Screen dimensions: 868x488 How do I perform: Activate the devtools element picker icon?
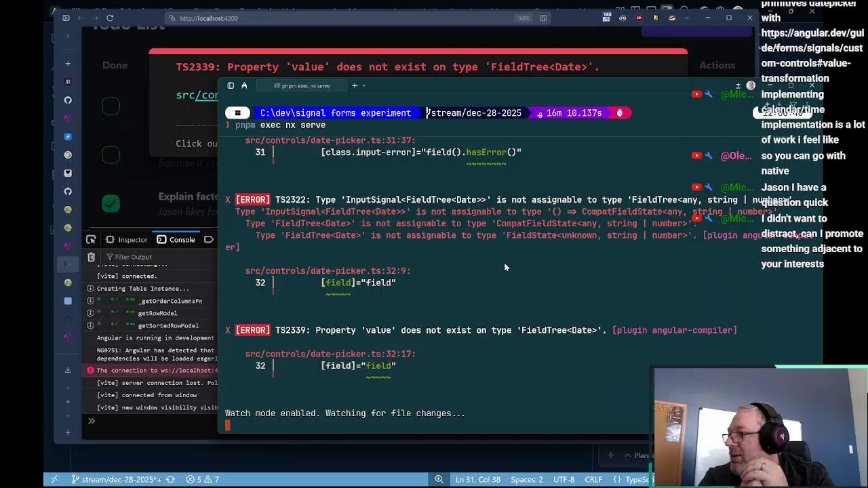pos(91,239)
